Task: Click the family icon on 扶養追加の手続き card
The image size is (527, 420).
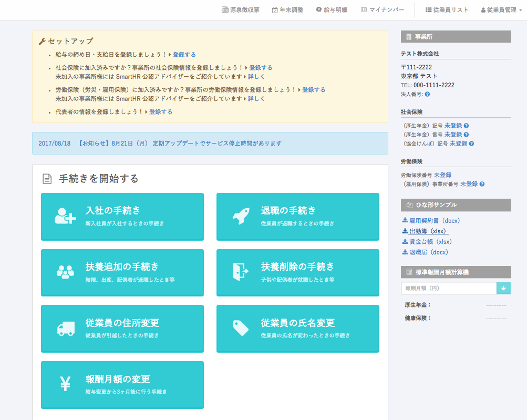Action: (x=65, y=271)
